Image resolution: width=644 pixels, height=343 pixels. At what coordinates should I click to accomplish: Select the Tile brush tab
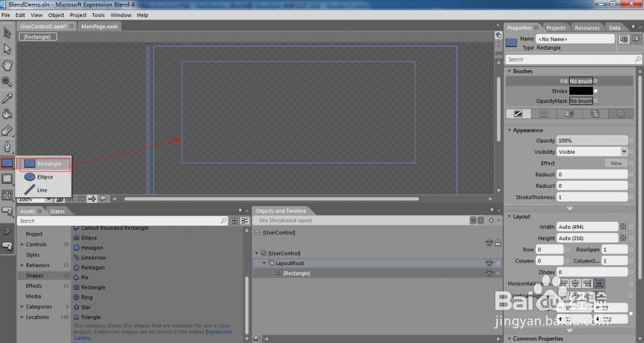click(x=594, y=114)
